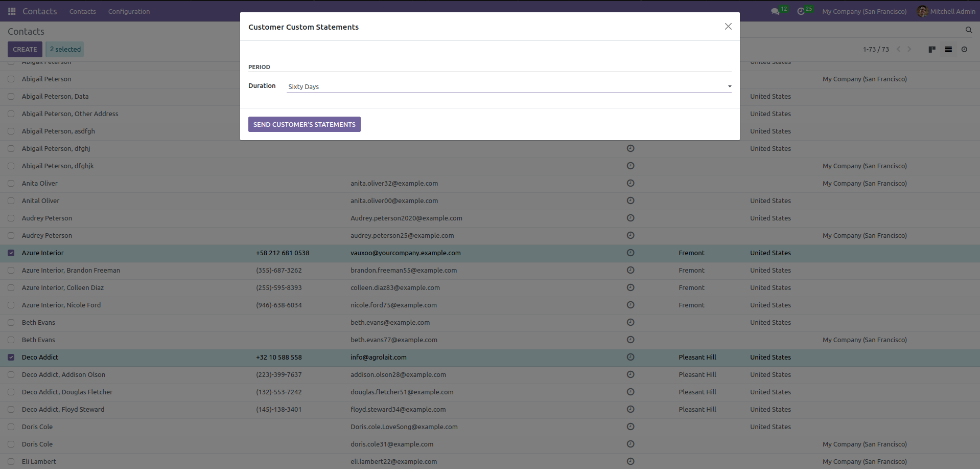Click activity clock in Anita Oliver row
980x469 pixels.
click(631, 183)
